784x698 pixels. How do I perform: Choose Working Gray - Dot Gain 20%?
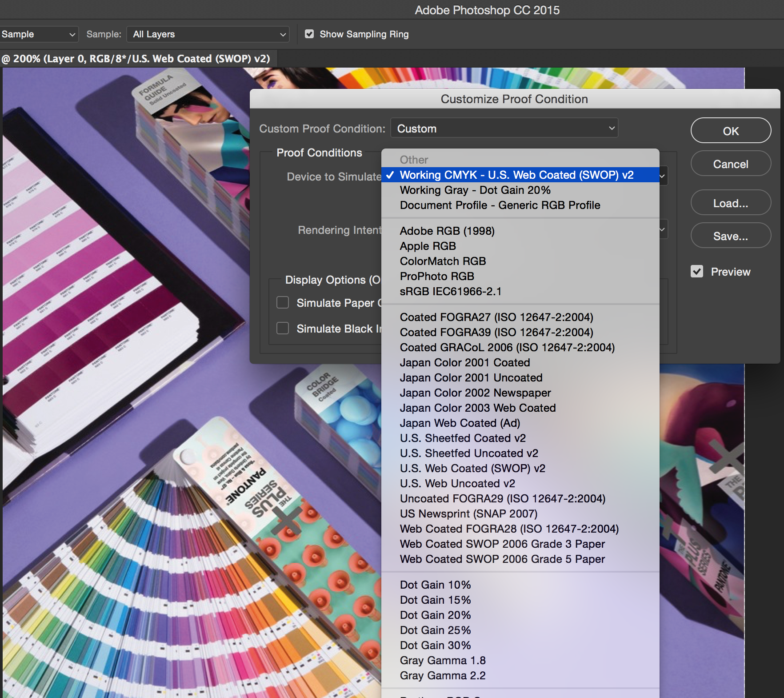(x=475, y=190)
